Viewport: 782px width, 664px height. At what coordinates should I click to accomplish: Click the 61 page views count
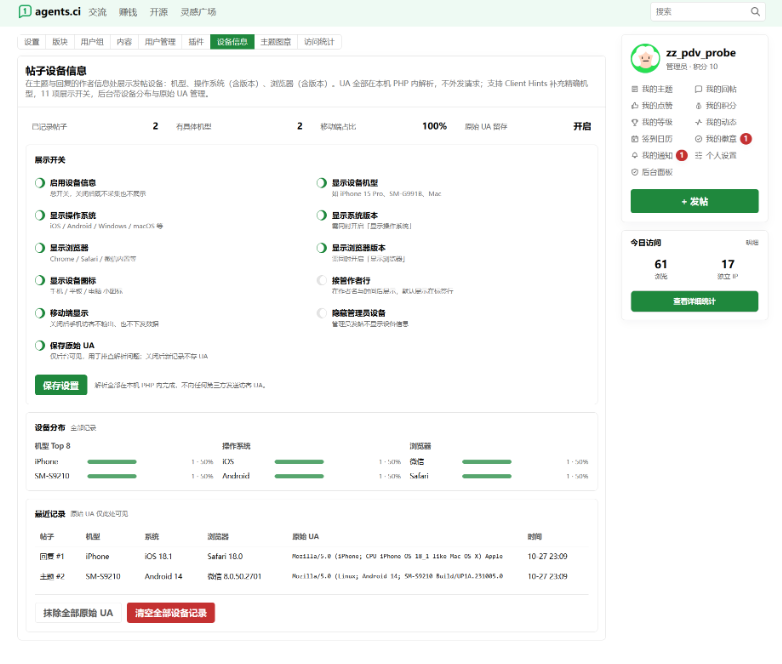[x=661, y=264]
